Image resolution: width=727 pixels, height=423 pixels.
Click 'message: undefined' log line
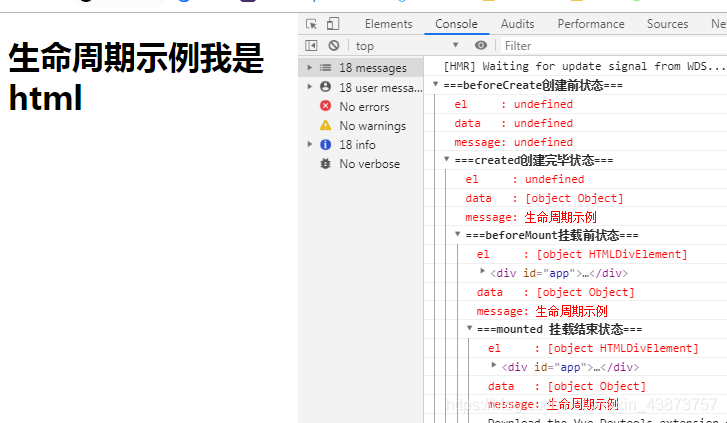[513, 142]
